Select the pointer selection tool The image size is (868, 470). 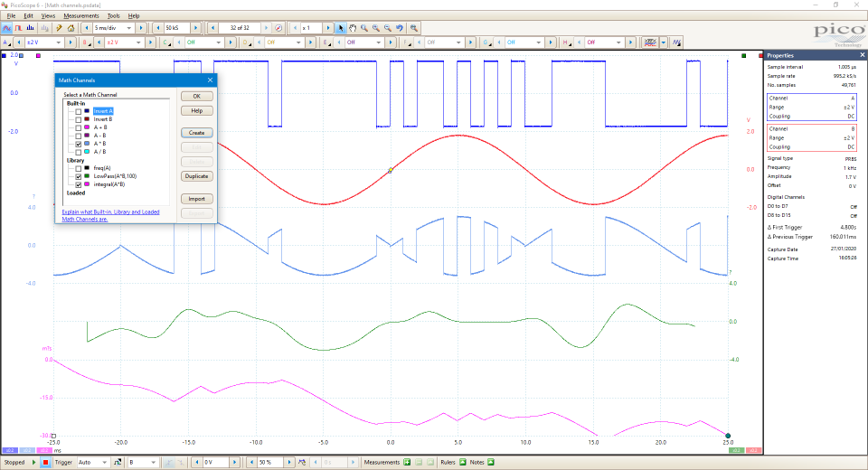coord(341,28)
